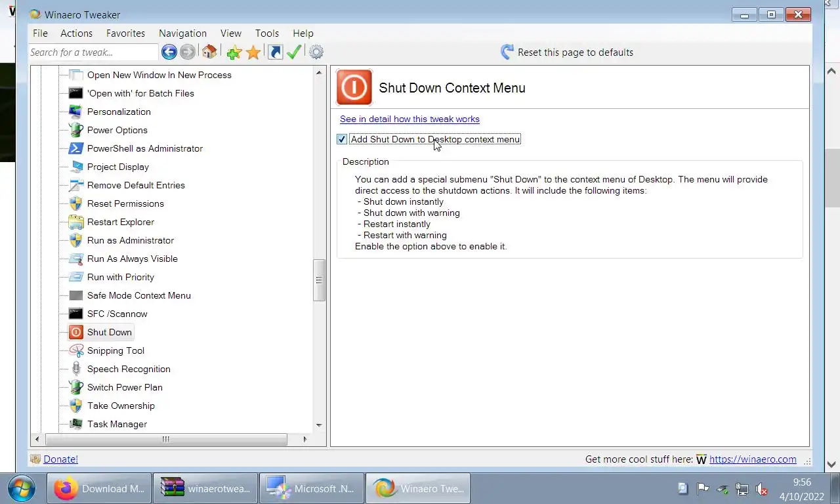Viewport: 840px width, 504px height.
Task: Click the Action Center flag tray icon
Action: (x=703, y=488)
